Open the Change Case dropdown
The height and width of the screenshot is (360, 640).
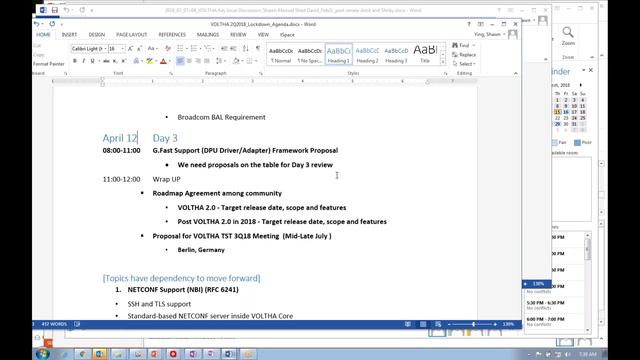click(152, 49)
